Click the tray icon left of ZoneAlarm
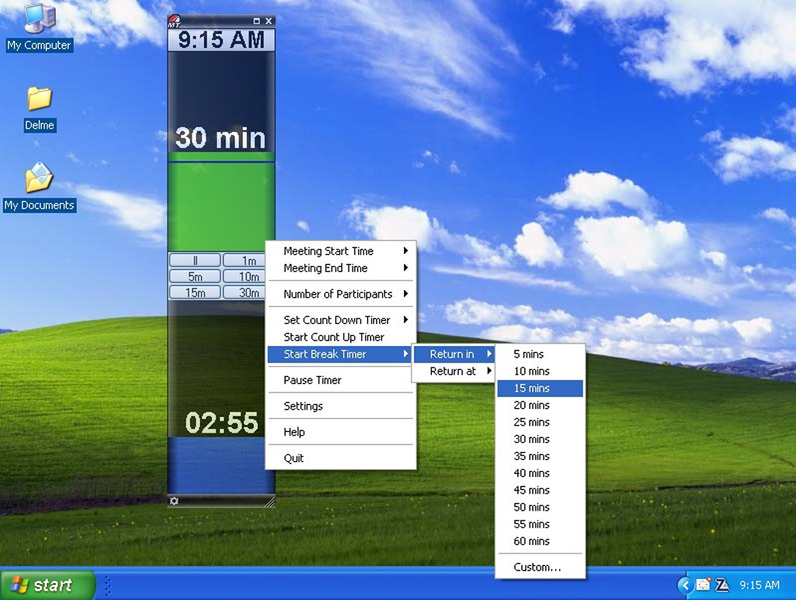This screenshot has height=600, width=796. pos(704,585)
